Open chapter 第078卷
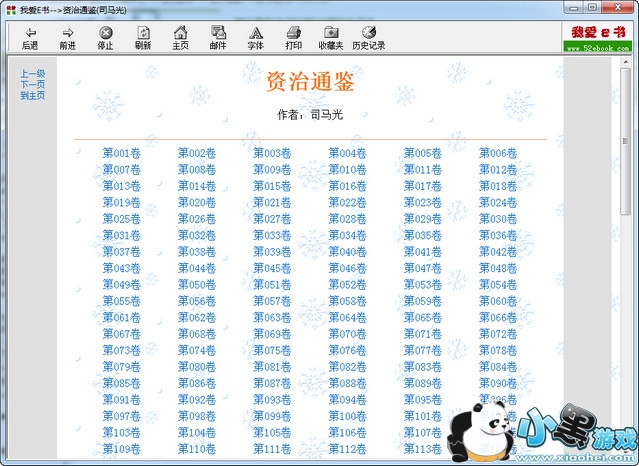The width and height of the screenshot is (639, 466). (x=498, y=350)
